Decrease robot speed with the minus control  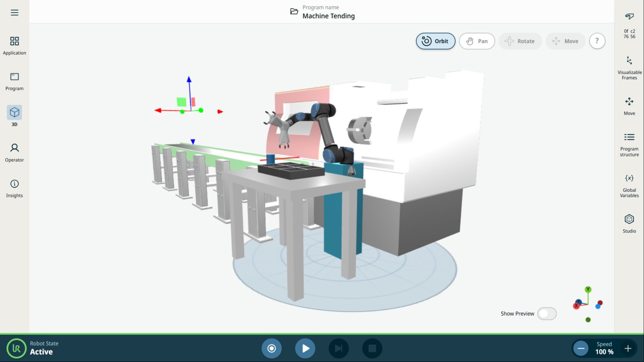[581, 348]
